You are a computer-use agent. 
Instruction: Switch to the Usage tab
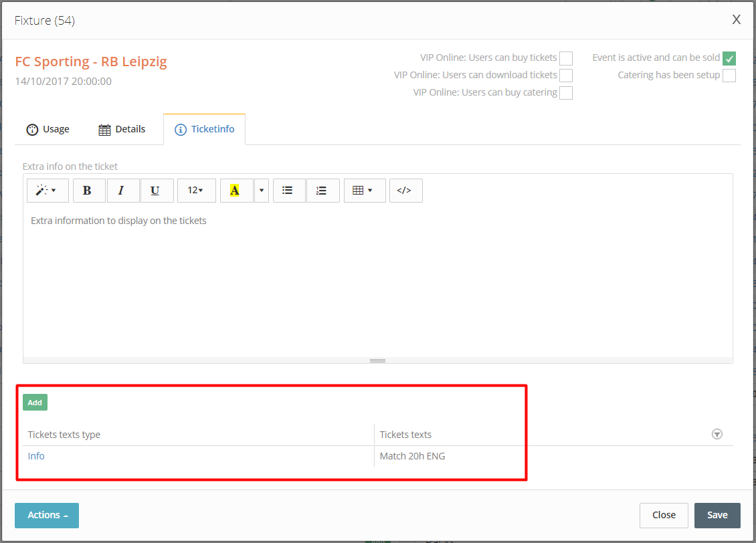pos(48,129)
